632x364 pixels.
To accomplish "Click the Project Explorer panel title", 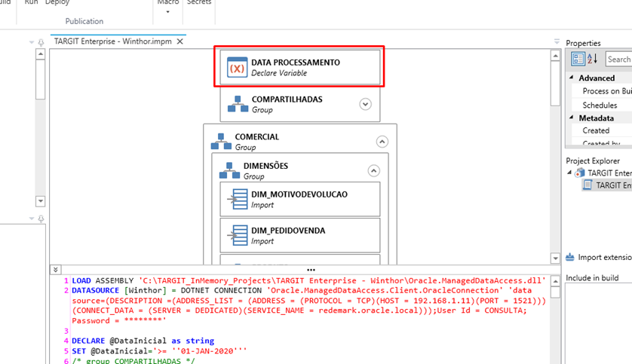I will point(593,161).
